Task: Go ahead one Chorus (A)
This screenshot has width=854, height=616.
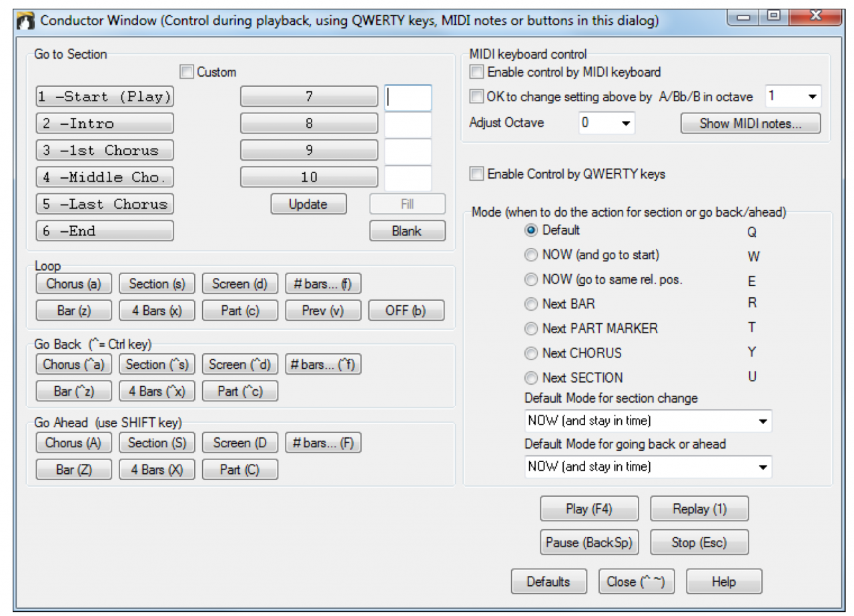Action: click(x=73, y=443)
